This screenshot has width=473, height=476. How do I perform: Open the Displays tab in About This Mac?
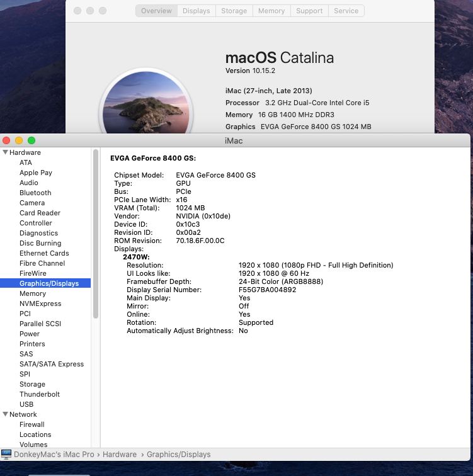pyautogui.click(x=197, y=11)
